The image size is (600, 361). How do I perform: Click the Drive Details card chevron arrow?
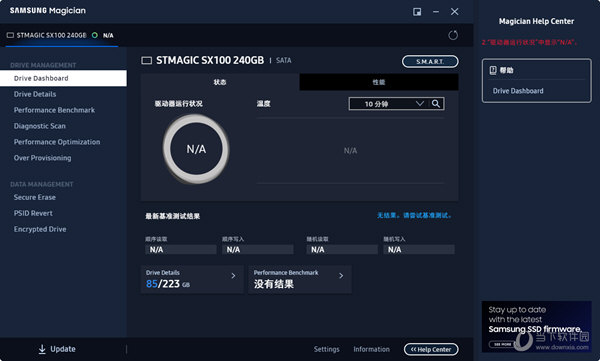pos(233,276)
